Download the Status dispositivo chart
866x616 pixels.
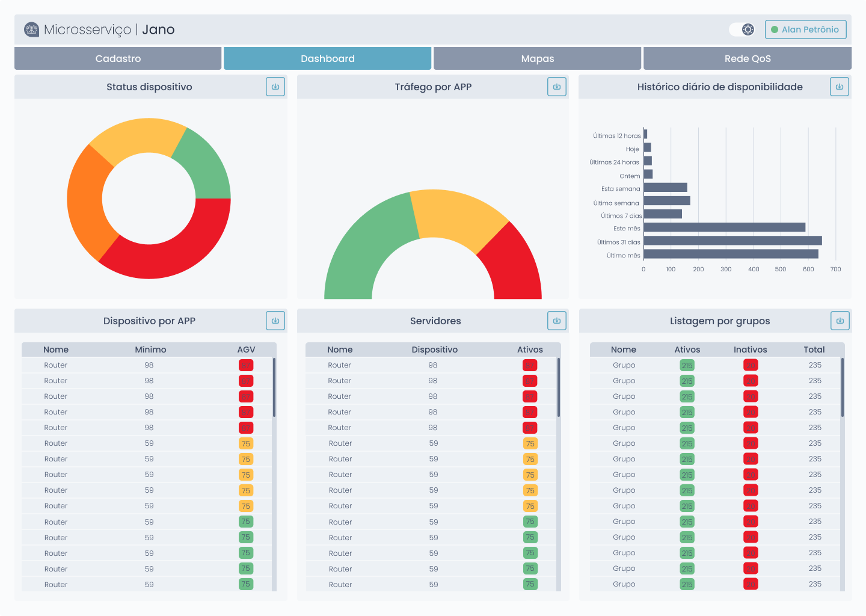tap(275, 87)
